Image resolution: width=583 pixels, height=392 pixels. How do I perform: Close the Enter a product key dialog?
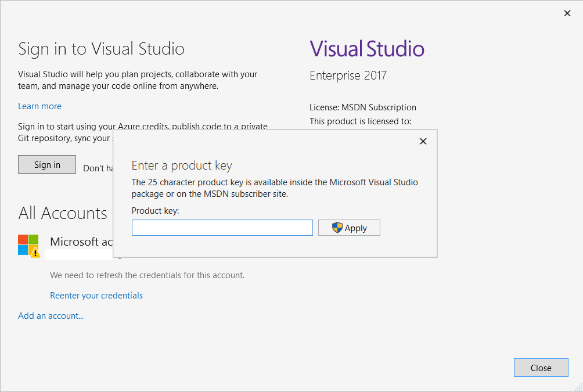pos(423,141)
